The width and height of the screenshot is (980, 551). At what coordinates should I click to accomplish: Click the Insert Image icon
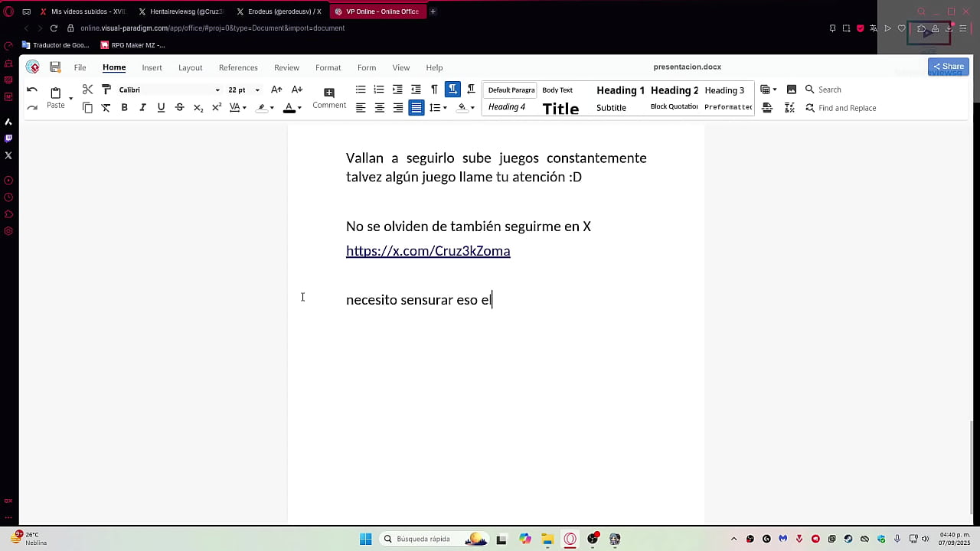792,90
